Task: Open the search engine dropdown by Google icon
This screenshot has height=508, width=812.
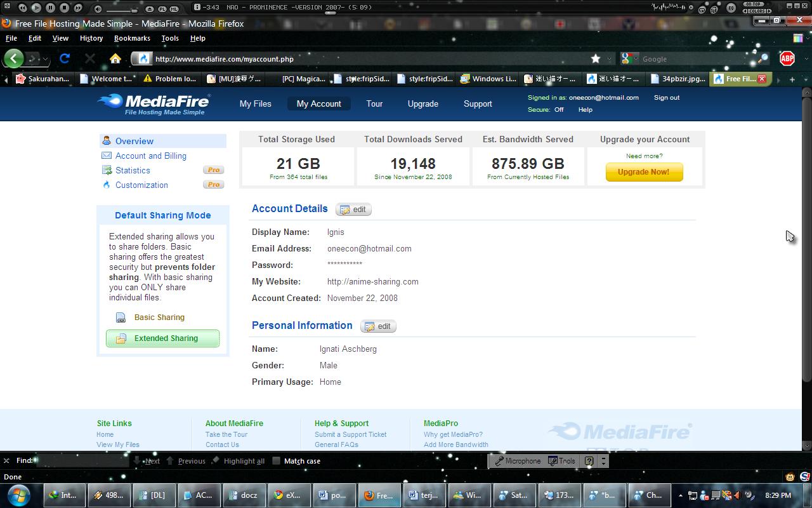Action: coord(636,59)
